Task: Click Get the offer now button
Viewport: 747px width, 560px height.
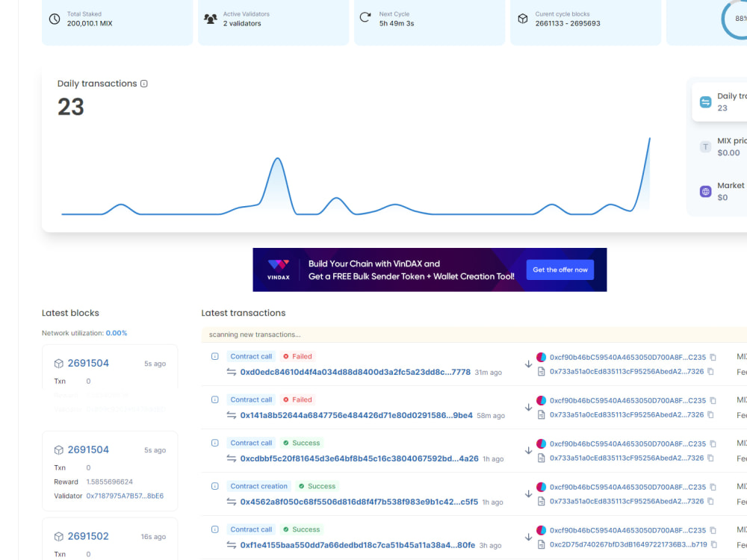Action: [560, 270]
